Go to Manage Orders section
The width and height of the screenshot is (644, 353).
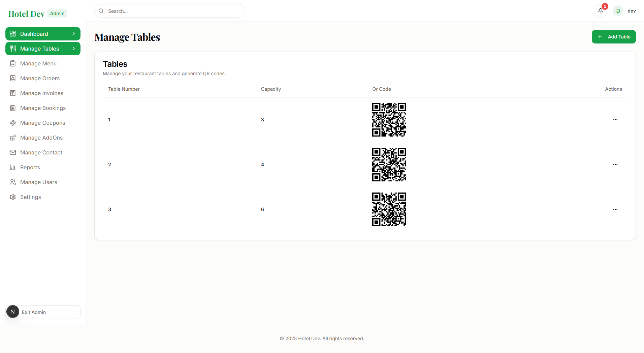tap(40, 78)
